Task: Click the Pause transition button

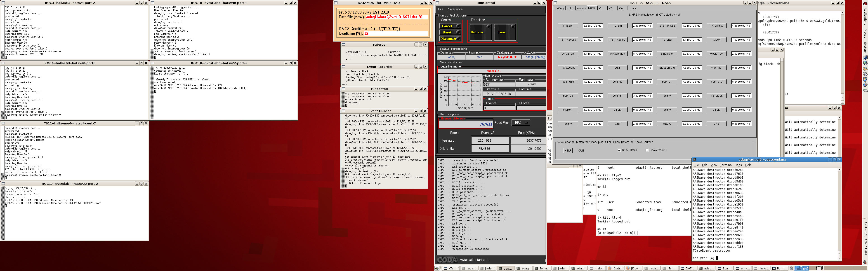Action: coord(505,32)
